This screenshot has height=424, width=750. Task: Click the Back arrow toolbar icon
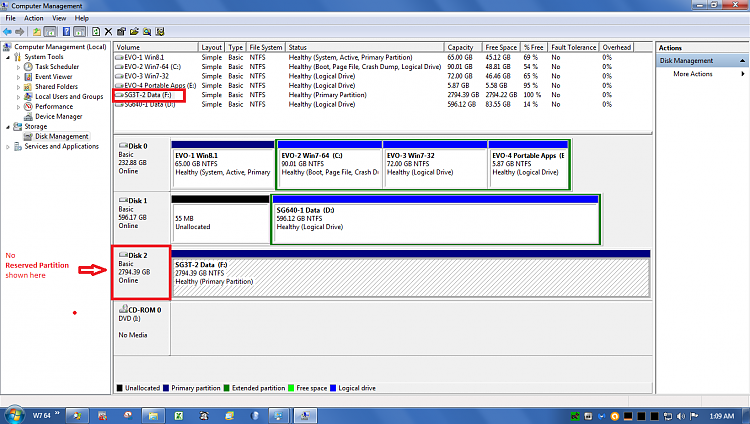(7, 32)
